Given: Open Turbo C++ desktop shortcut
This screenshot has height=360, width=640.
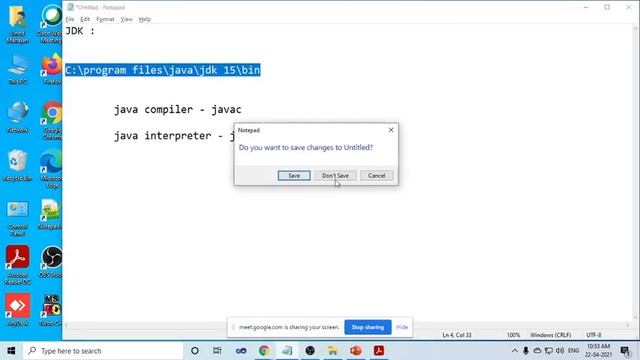Looking at the screenshot, I should click(x=51, y=310).
